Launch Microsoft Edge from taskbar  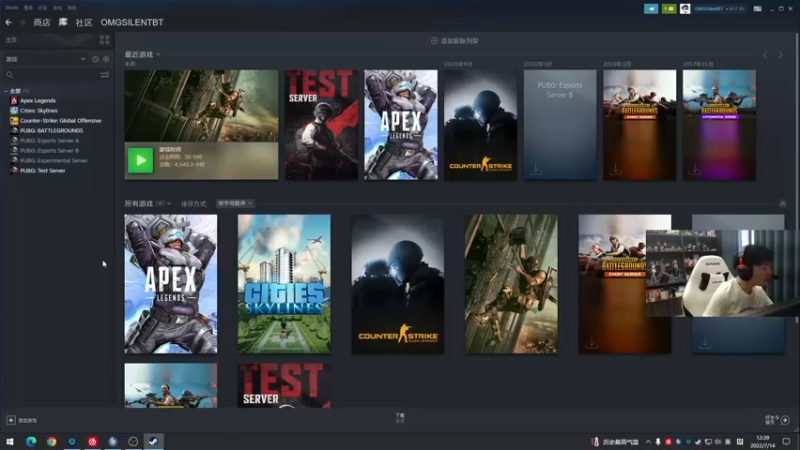click(x=31, y=441)
